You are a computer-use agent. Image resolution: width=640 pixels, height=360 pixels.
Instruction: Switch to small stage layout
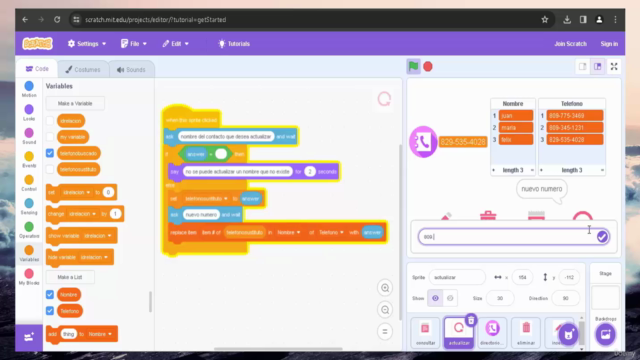[582, 67]
